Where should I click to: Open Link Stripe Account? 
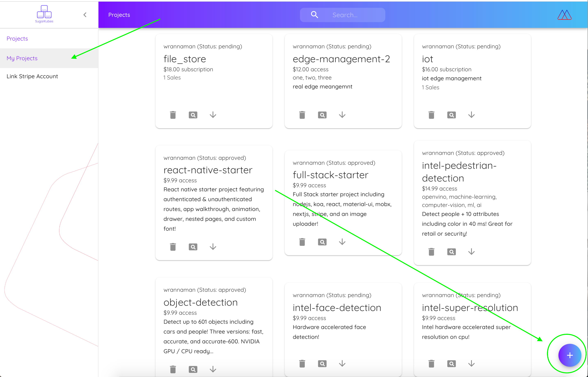point(32,76)
